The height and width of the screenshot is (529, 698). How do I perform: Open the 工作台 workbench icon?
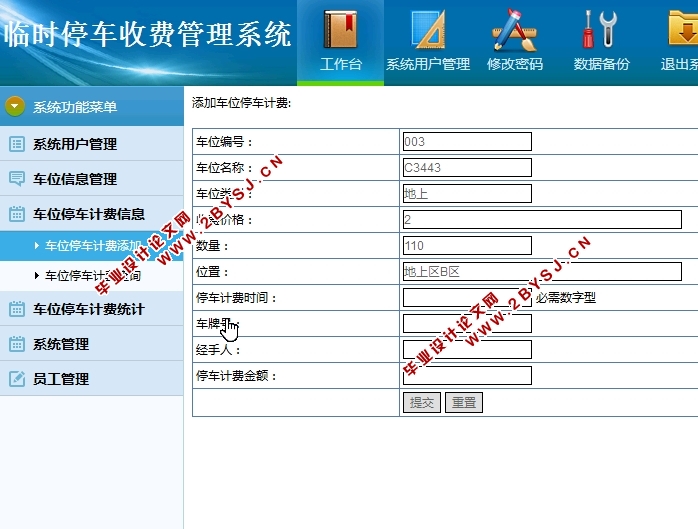click(x=341, y=30)
